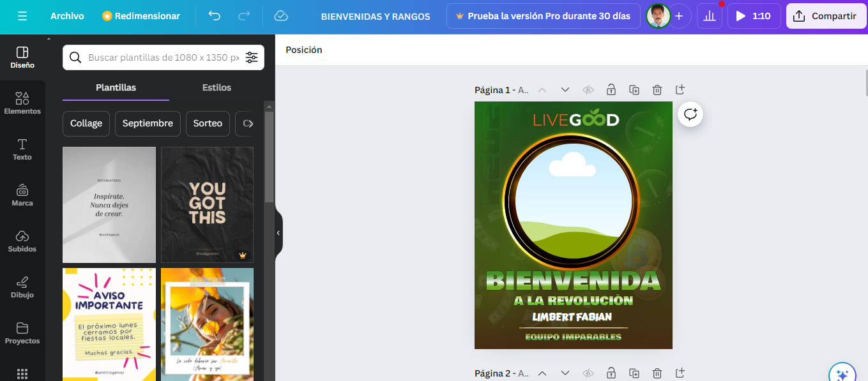Screen dimensions: 868x381
Task: Choose the 'YOU GOT THIS' template
Action: coord(207,205)
